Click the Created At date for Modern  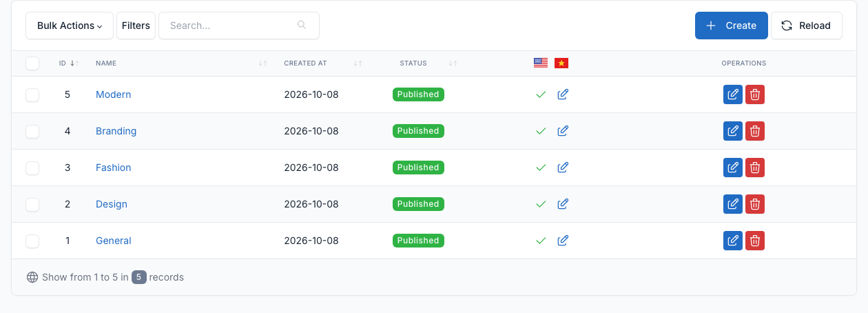coord(311,94)
